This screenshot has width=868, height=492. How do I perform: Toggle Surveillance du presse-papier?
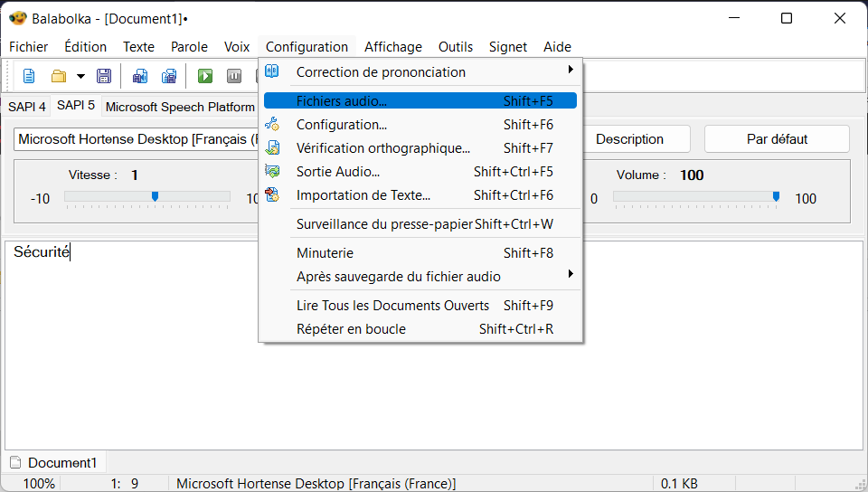pyautogui.click(x=384, y=224)
